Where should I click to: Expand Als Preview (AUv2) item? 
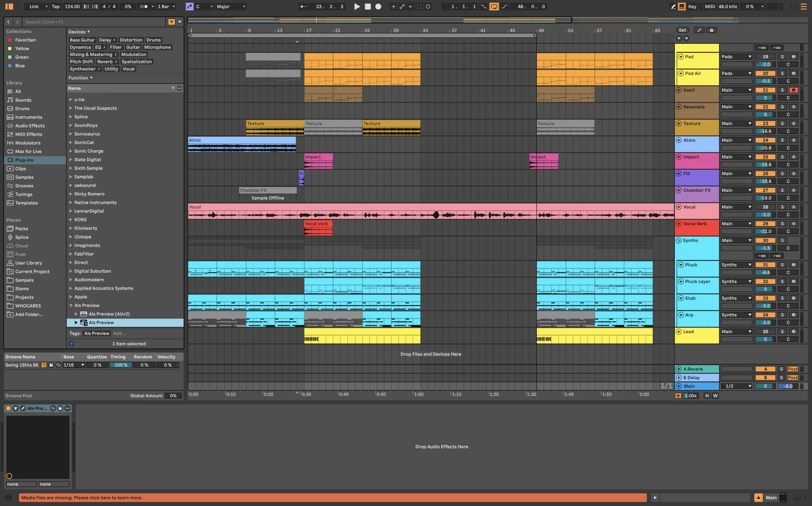76,314
